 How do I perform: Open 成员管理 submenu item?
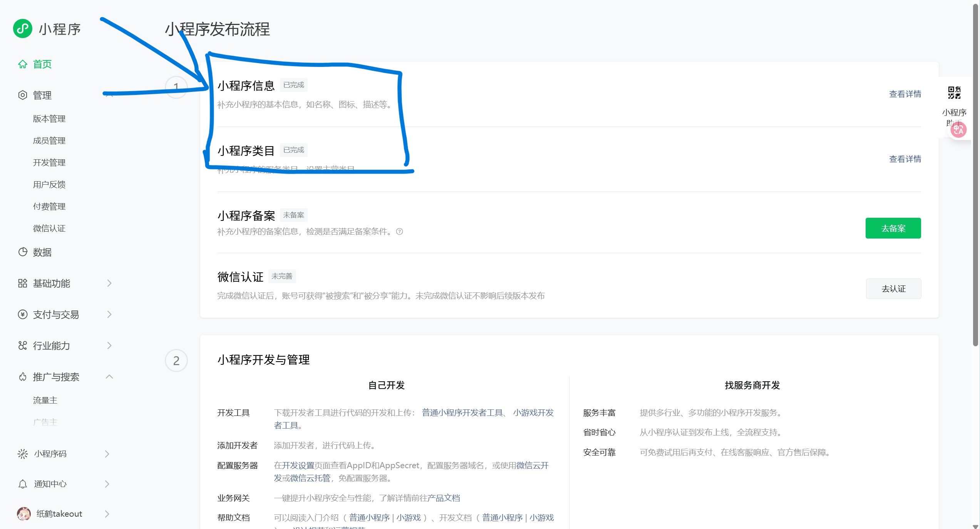coord(49,141)
